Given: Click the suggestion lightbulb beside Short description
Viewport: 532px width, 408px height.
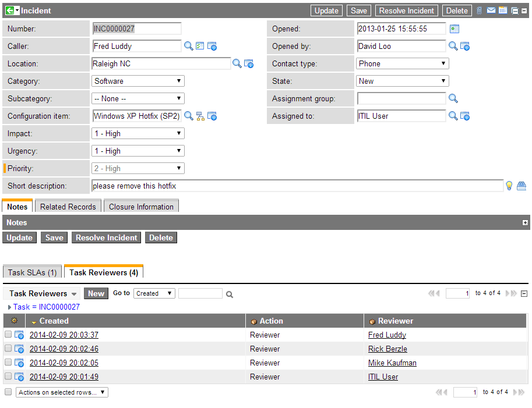Looking at the screenshot, I should (509, 185).
